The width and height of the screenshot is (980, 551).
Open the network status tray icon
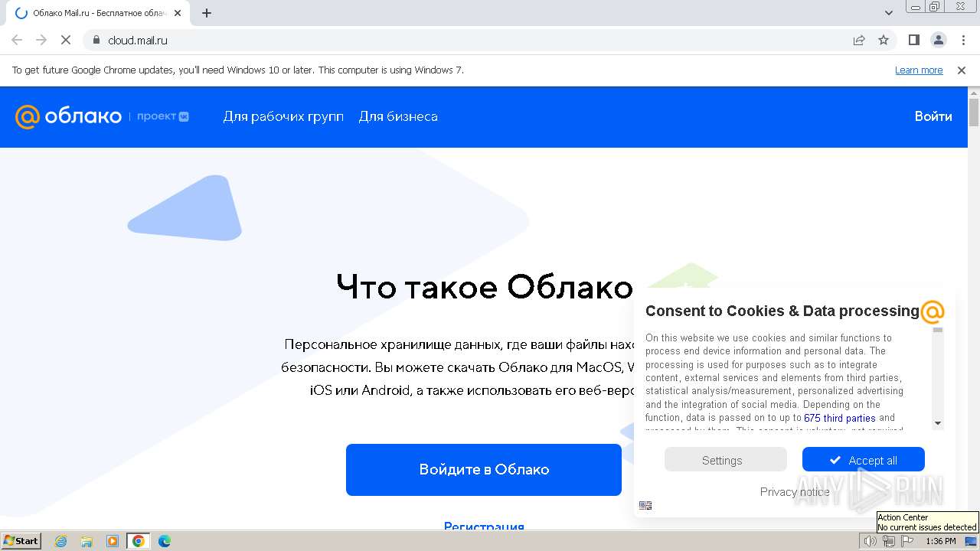[x=888, y=541]
